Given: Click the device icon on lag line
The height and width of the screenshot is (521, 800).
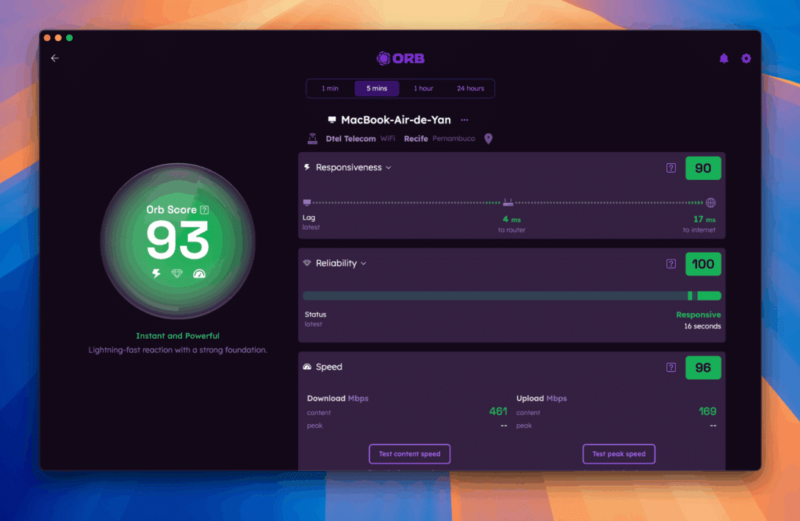Looking at the screenshot, I should (x=307, y=203).
